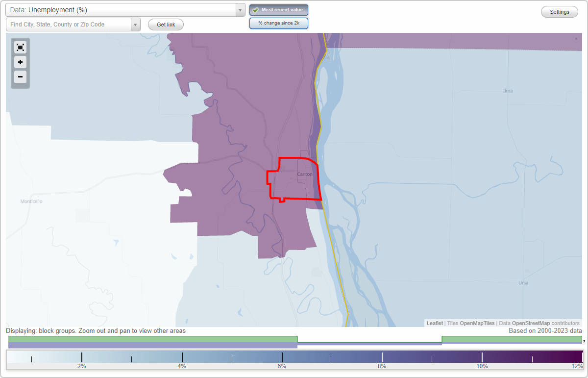Click the Get link button
This screenshot has width=588, height=378.
(166, 25)
